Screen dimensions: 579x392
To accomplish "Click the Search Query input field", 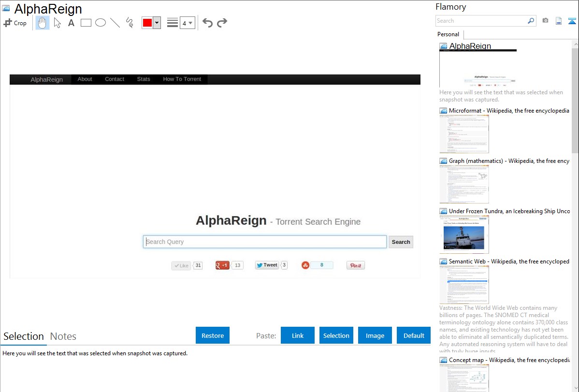I will point(265,242).
